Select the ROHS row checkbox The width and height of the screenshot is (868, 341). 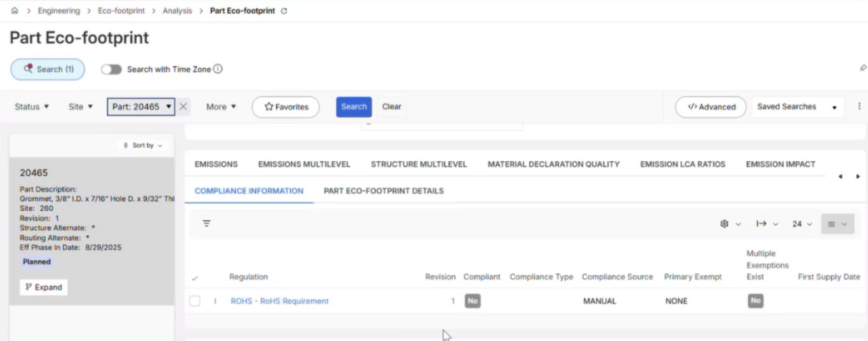click(195, 301)
